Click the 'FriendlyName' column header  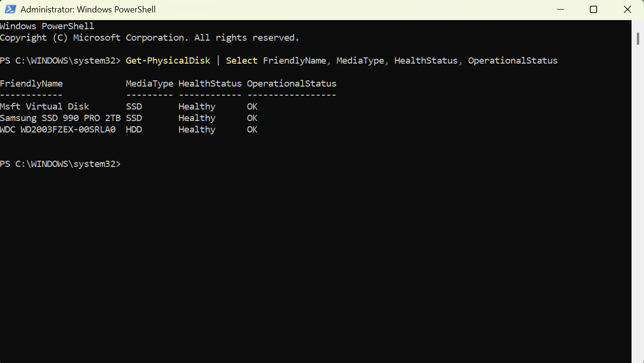click(32, 84)
